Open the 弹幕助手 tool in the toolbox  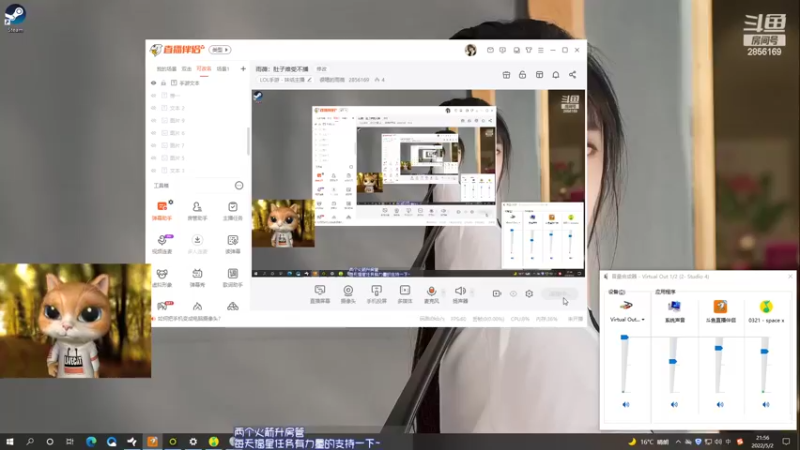162,211
